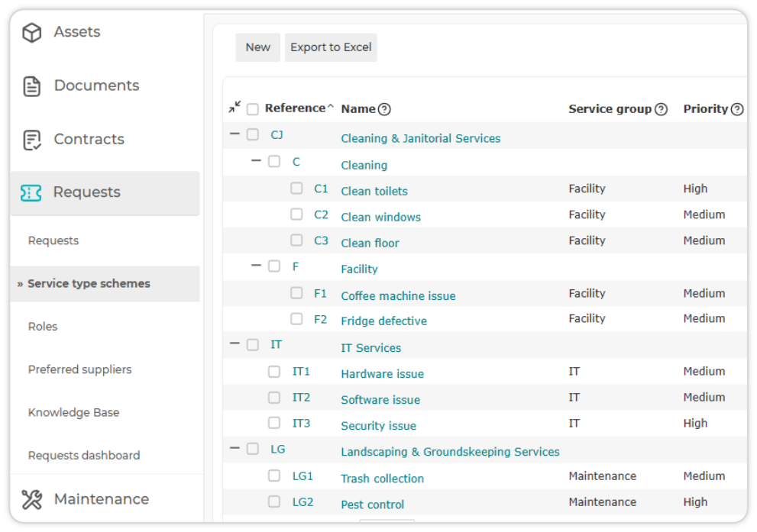Click the Software issue link

coord(380,400)
